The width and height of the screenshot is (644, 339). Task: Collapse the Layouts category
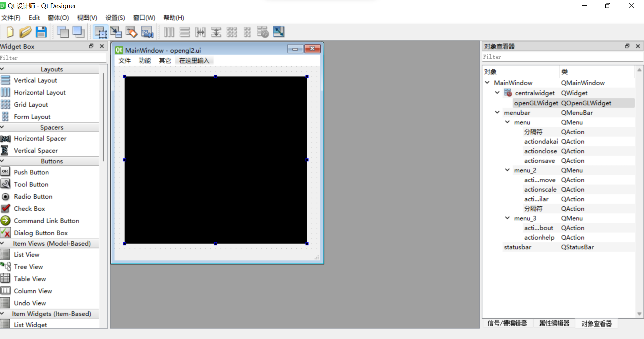click(x=2, y=69)
